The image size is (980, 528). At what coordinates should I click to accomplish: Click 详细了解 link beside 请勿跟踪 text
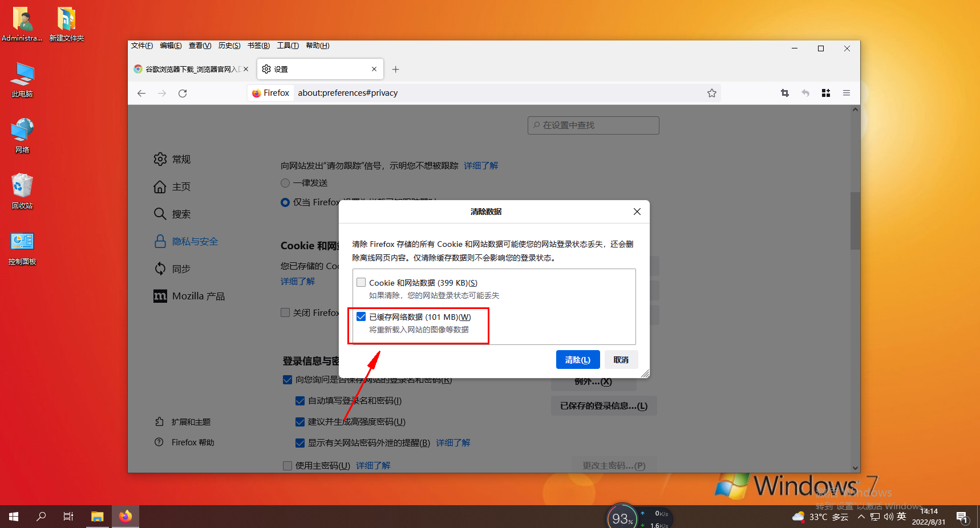(481, 165)
